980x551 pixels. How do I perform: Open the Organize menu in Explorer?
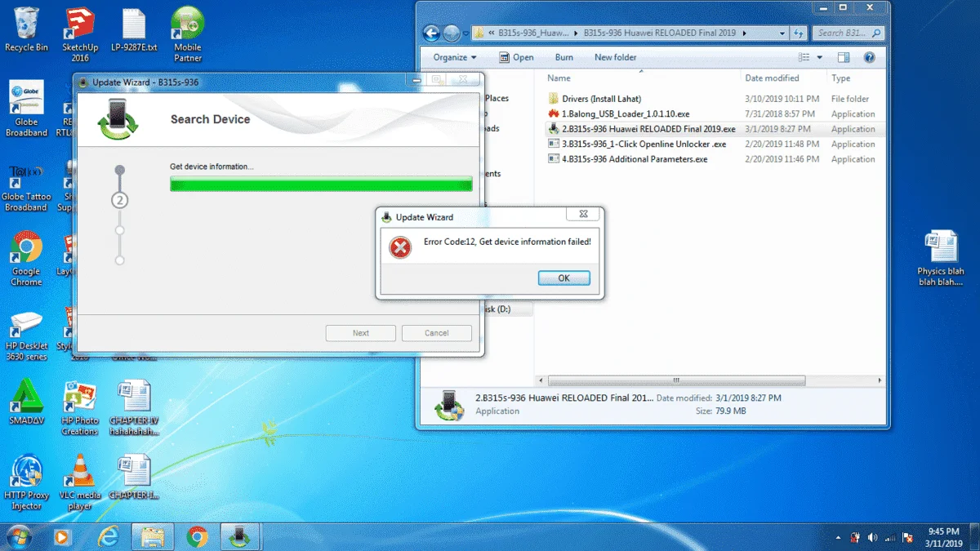[455, 57]
